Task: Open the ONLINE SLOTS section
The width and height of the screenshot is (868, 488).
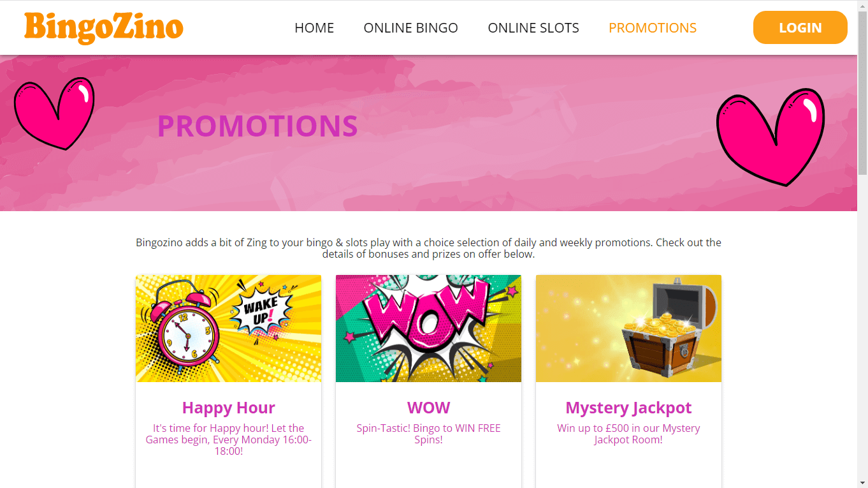Action: click(533, 28)
